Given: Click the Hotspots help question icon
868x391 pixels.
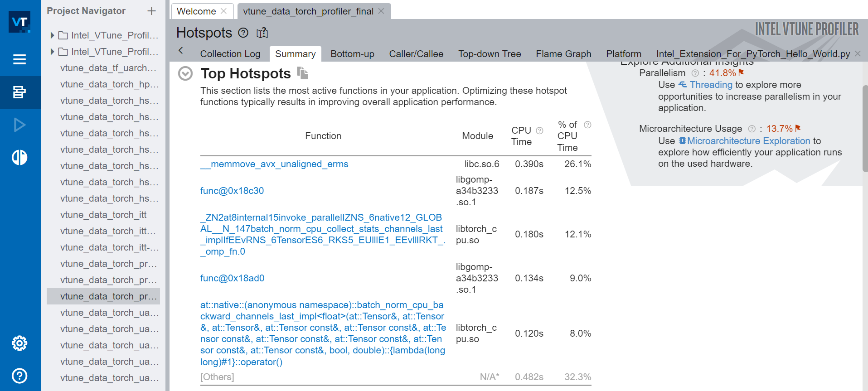Looking at the screenshot, I should (243, 33).
